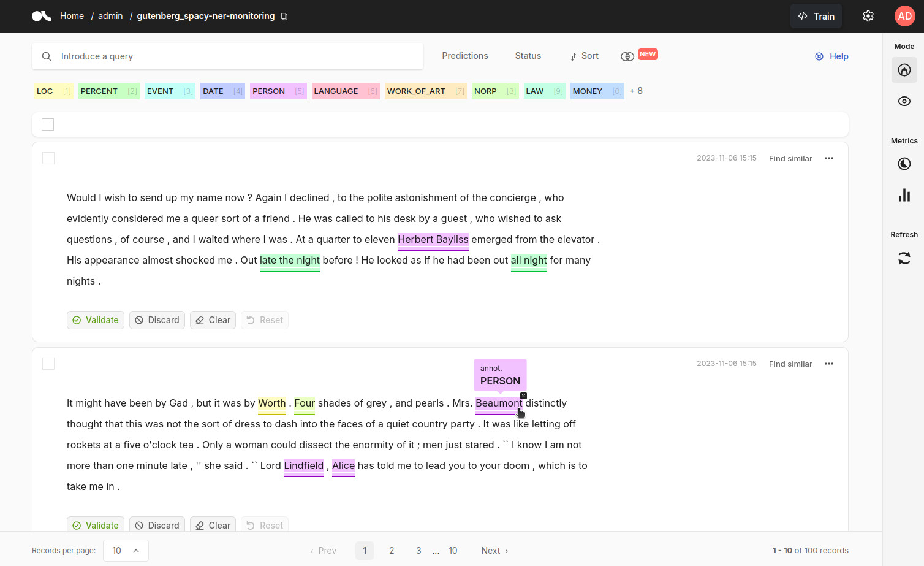Discard the Mrs. Beaumont record
Image resolution: width=924 pixels, height=566 pixels.
157,525
